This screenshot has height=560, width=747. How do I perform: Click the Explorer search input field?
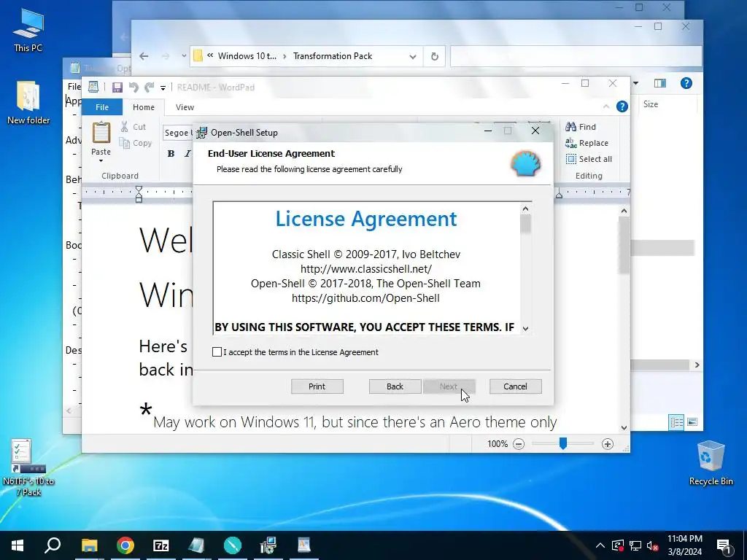coord(576,56)
